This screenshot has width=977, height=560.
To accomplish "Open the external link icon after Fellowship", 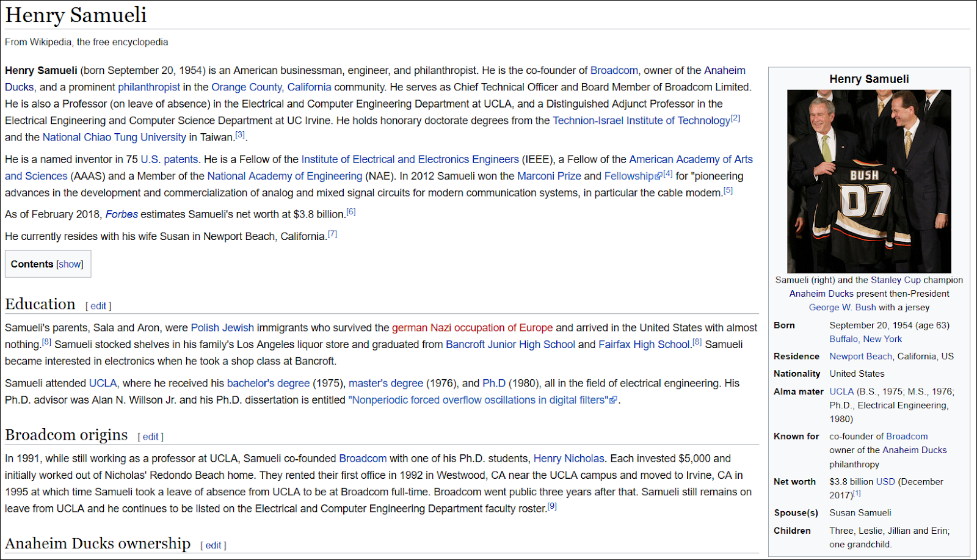I will tap(658, 176).
